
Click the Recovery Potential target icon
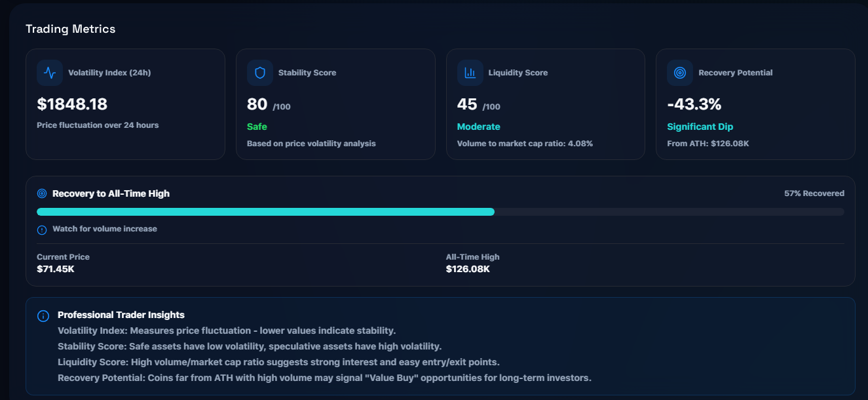click(x=680, y=72)
